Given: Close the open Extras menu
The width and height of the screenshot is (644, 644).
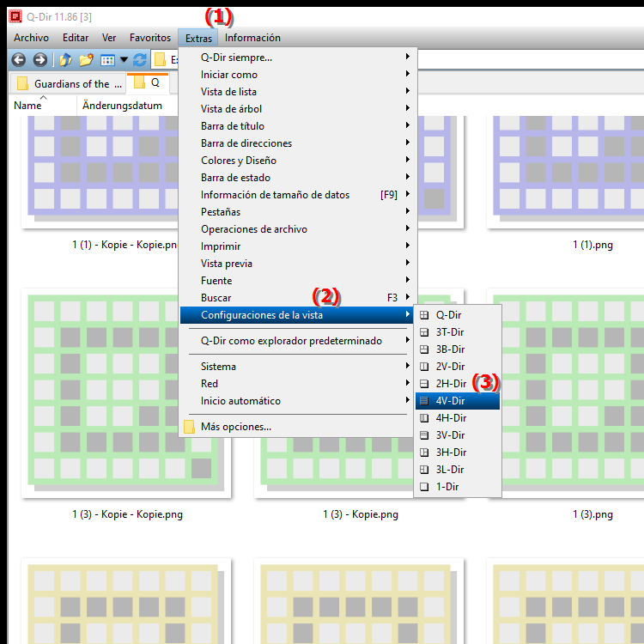Looking at the screenshot, I should pos(198,38).
